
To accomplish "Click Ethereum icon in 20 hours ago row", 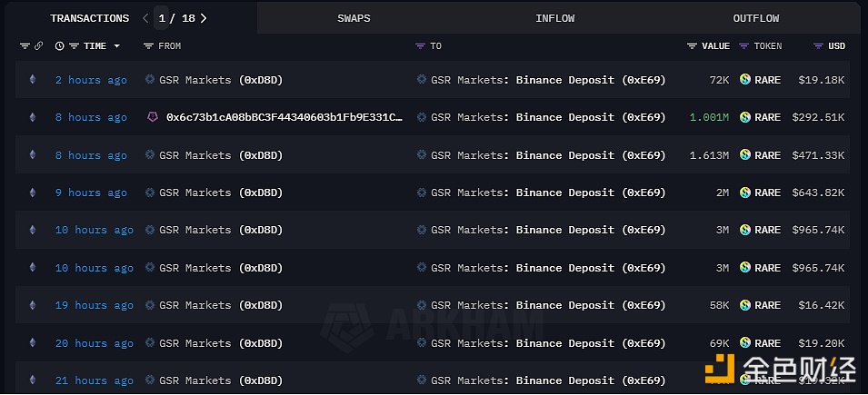I will (32, 343).
